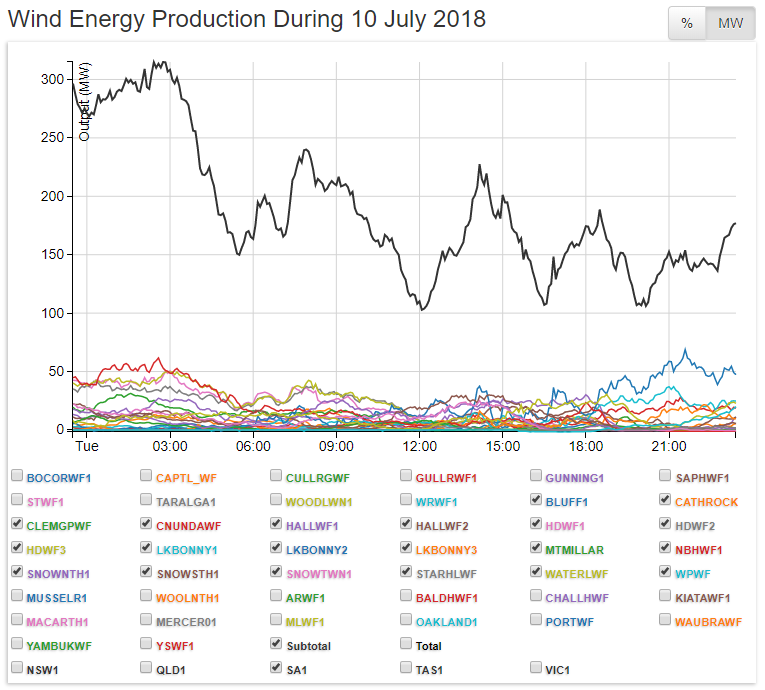Switch chart units to percent
The image size is (765, 690).
(687, 24)
